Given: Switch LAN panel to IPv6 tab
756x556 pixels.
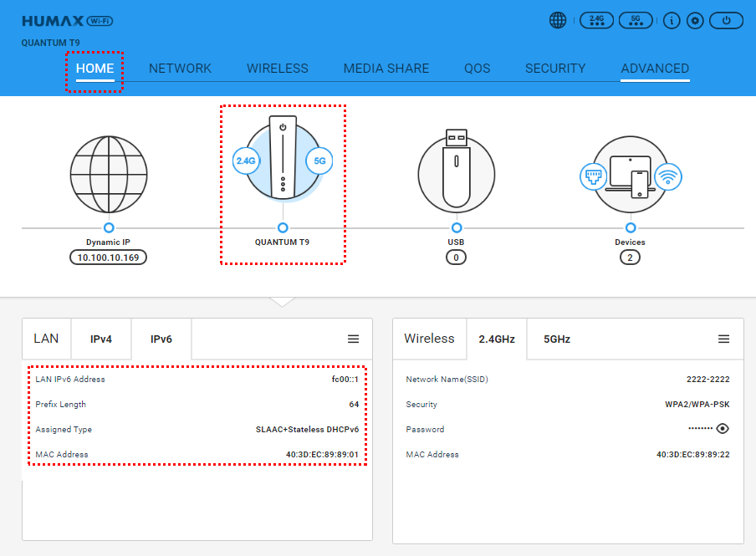Looking at the screenshot, I should point(161,339).
